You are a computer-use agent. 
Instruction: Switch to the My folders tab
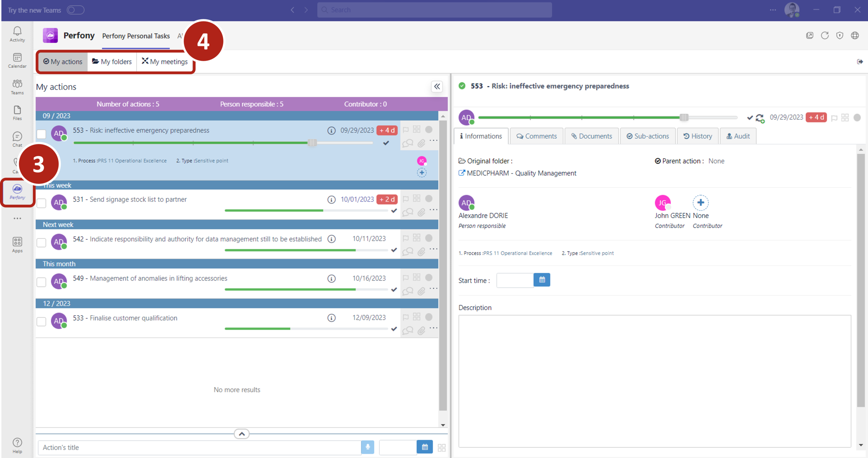tap(112, 62)
